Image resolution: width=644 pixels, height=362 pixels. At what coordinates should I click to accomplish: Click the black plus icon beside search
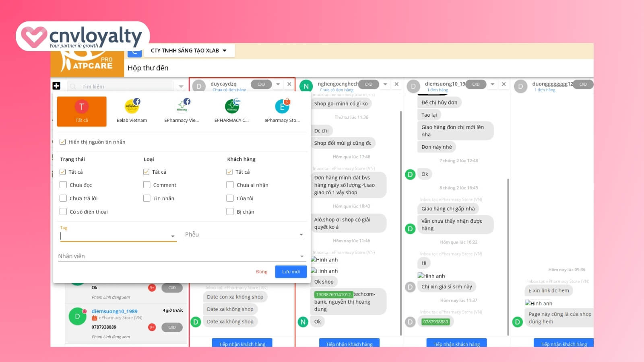56,86
